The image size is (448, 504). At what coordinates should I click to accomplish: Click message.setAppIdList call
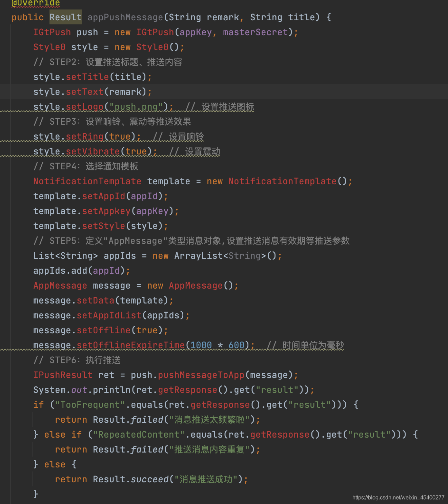click(111, 315)
